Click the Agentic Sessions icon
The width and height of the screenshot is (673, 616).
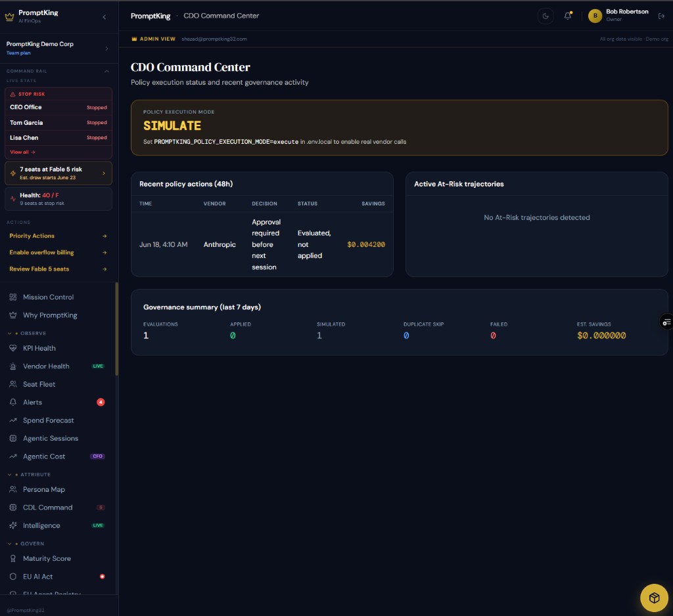point(13,439)
